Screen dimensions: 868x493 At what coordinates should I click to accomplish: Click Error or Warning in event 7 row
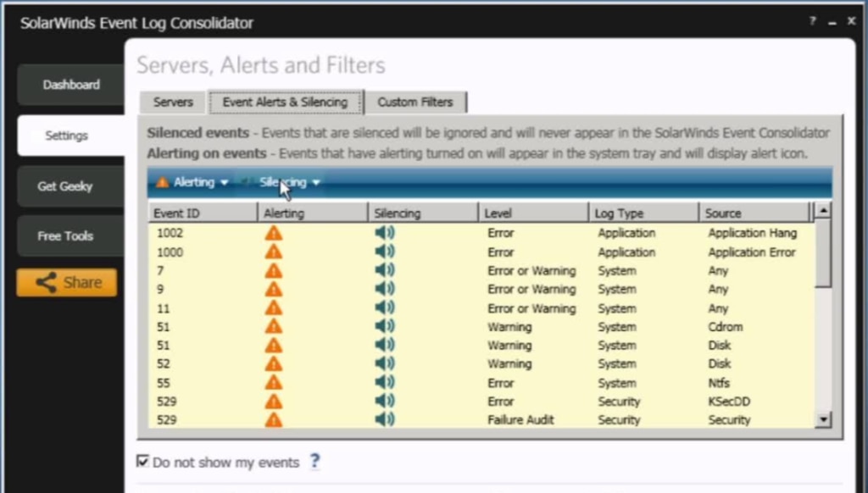click(531, 271)
